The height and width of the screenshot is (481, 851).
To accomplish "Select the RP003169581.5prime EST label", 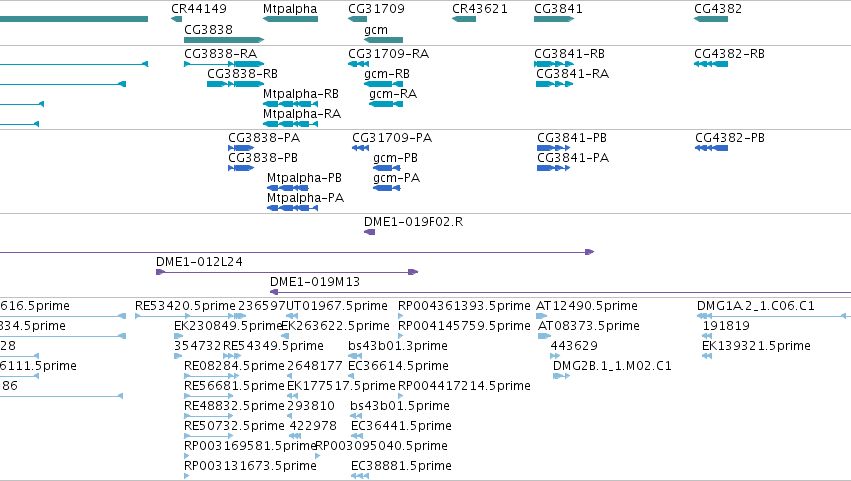I will (250, 447).
